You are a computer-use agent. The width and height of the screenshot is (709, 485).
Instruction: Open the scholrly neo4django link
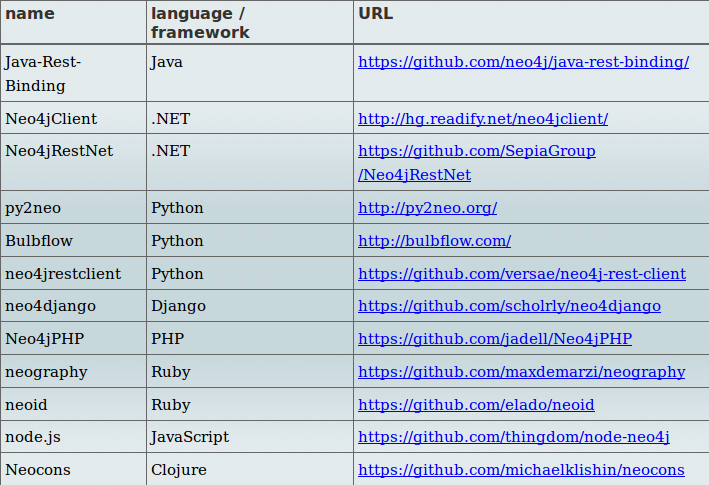coord(509,306)
